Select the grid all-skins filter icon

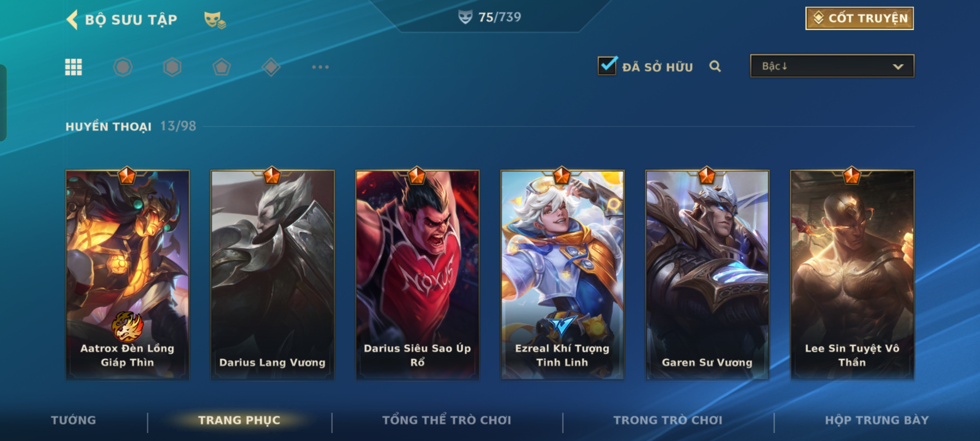[x=73, y=67]
